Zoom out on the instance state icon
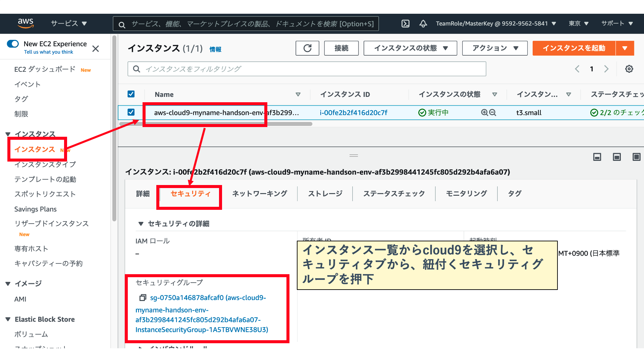644x362 pixels. [x=492, y=113]
